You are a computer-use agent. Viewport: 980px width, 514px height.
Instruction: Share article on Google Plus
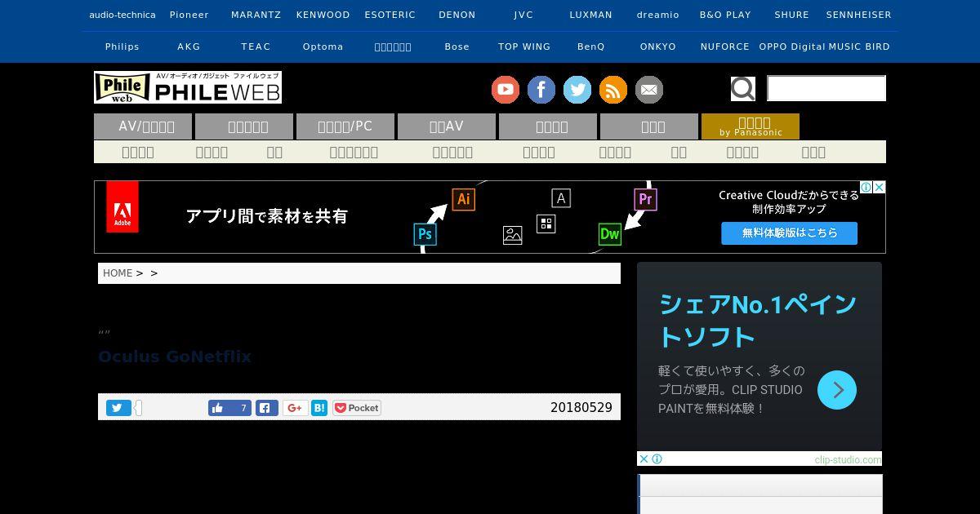point(295,408)
